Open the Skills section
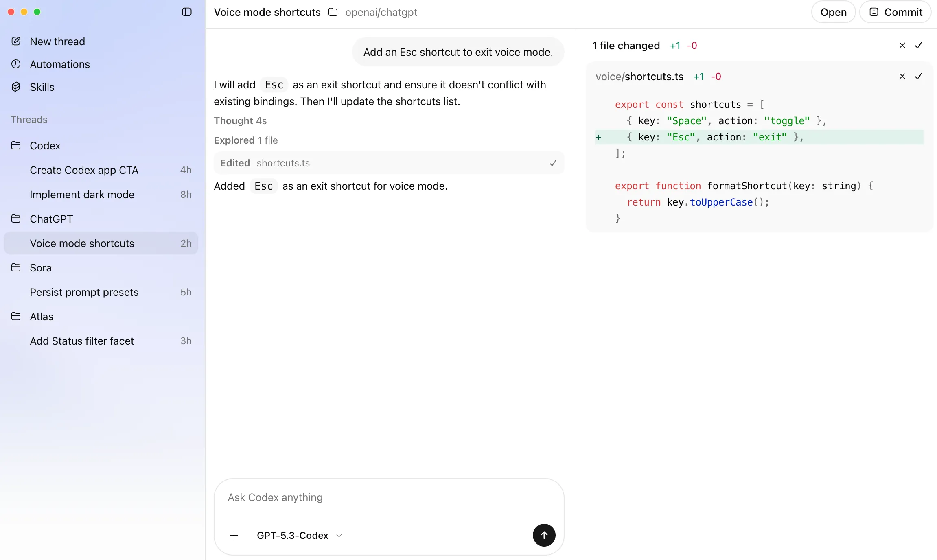Screen dimensions: 937x560 coord(42,87)
